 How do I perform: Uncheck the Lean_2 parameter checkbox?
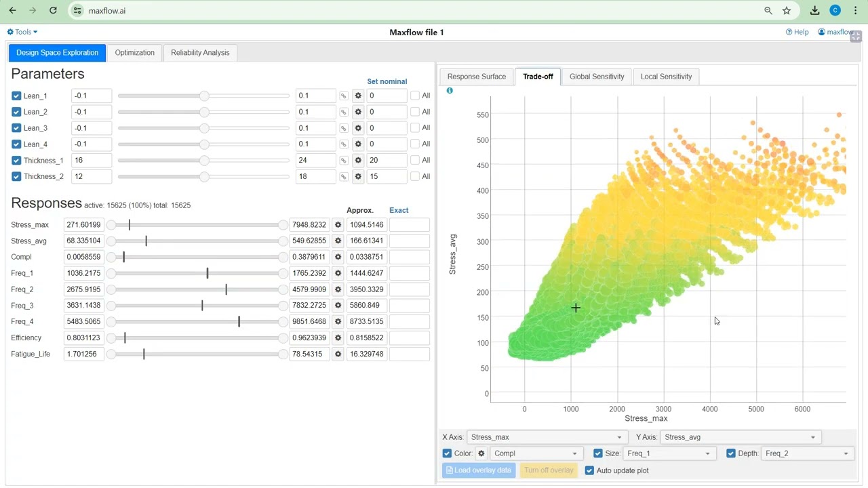click(x=16, y=112)
